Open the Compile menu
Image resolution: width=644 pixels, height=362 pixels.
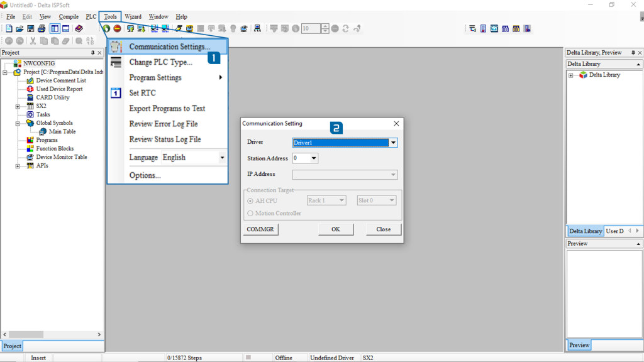coord(69,17)
